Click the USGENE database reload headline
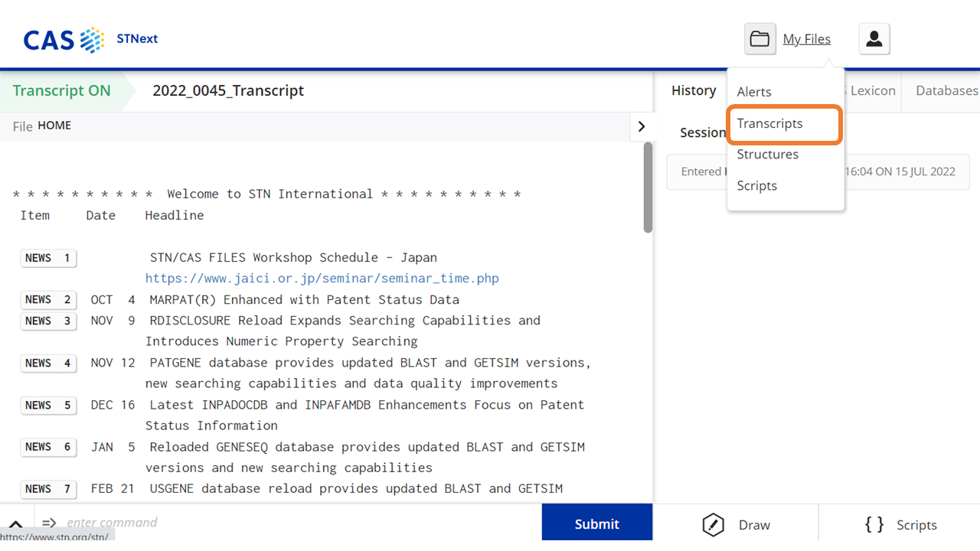This screenshot has width=980, height=551. coord(356,489)
